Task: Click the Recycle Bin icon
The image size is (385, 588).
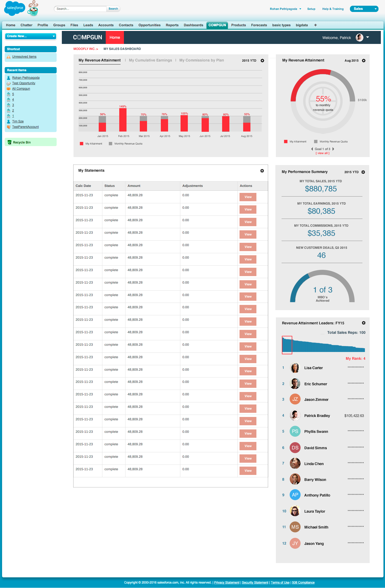Action: pyautogui.click(x=9, y=142)
